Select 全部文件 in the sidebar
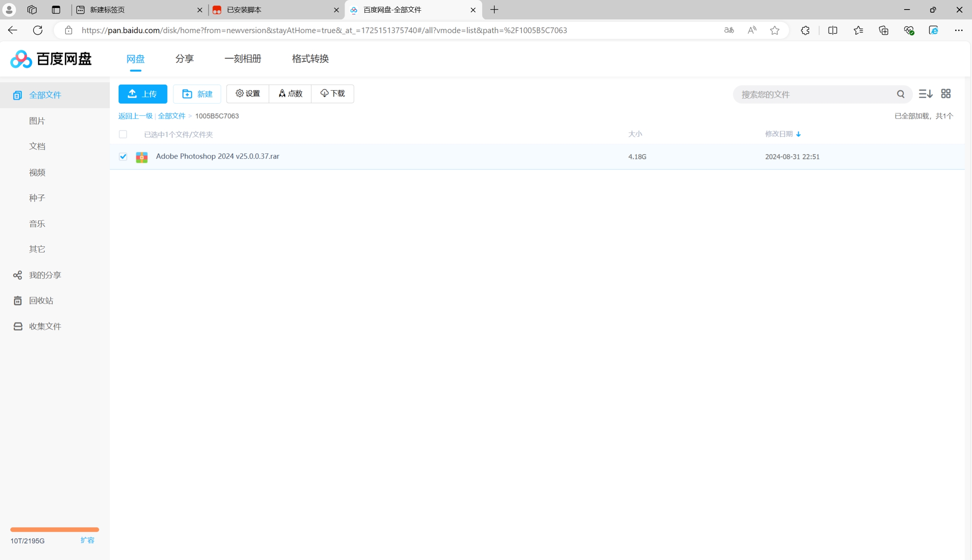972x560 pixels. click(x=55, y=95)
